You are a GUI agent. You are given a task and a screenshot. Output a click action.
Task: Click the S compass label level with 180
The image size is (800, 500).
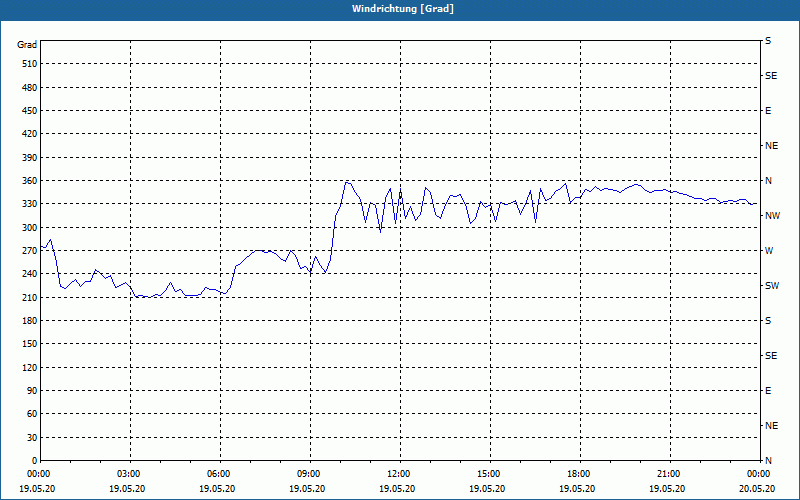[x=768, y=321]
